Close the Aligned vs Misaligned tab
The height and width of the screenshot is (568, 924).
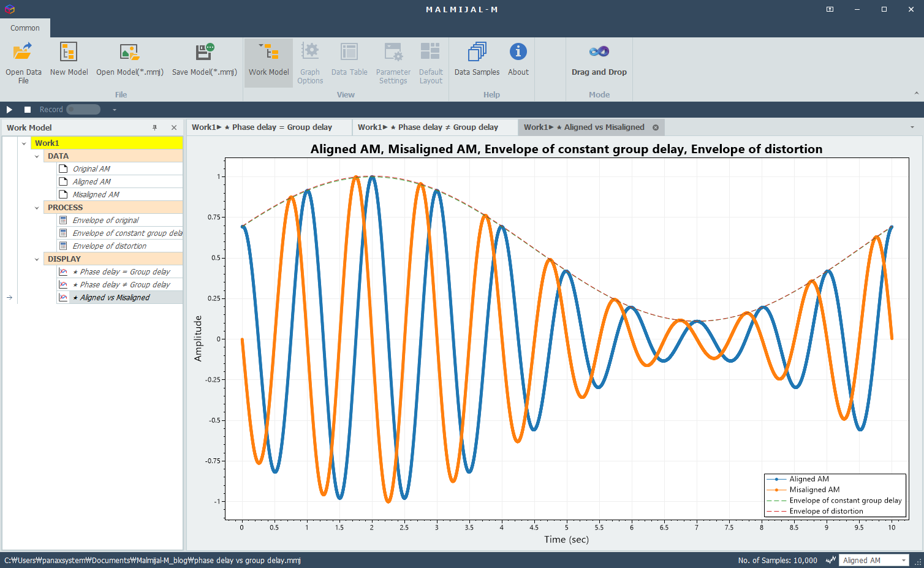click(656, 127)
